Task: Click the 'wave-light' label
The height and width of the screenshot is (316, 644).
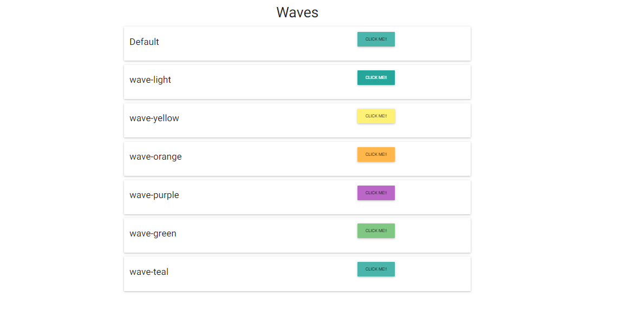Action: pos(150,80)
